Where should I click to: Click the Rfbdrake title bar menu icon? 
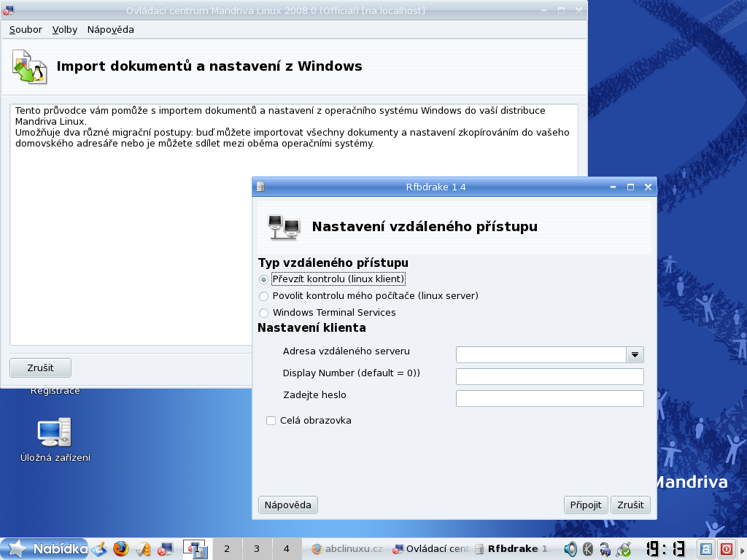(x=260, y=187)
